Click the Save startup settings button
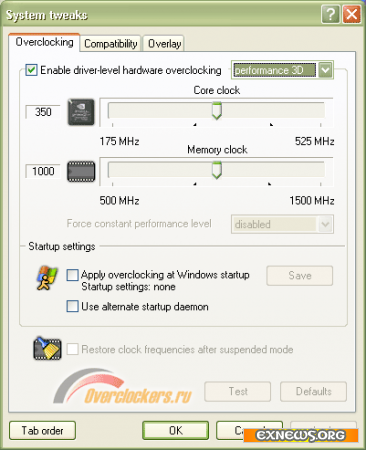The height and width of the screenshot is (450, 366). click(x=300, y=276)
